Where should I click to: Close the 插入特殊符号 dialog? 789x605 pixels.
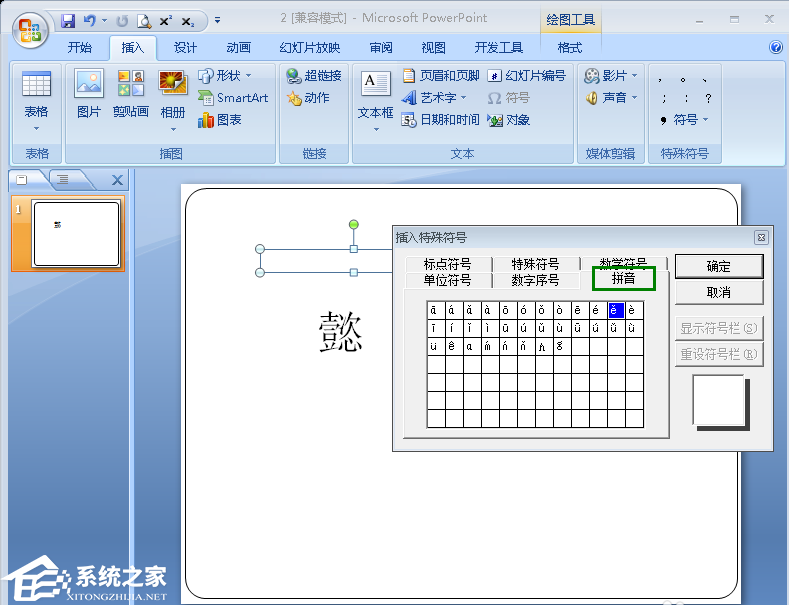coord(761,237)
